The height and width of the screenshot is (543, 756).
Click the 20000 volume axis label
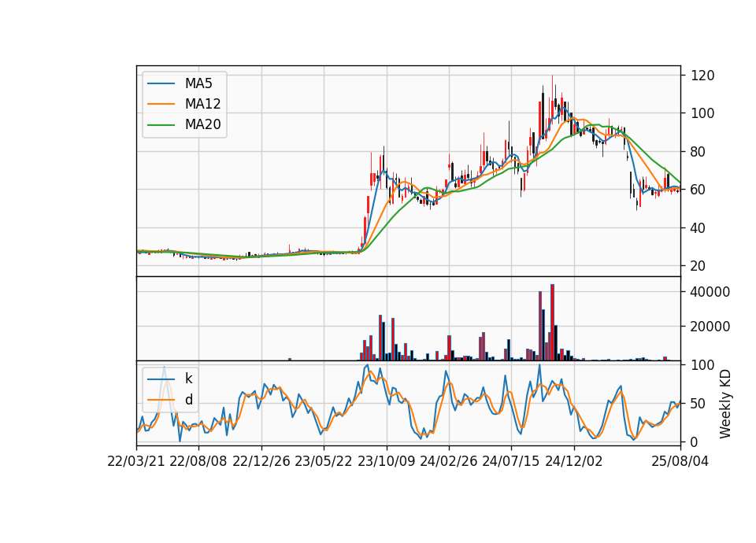[710, 327]
